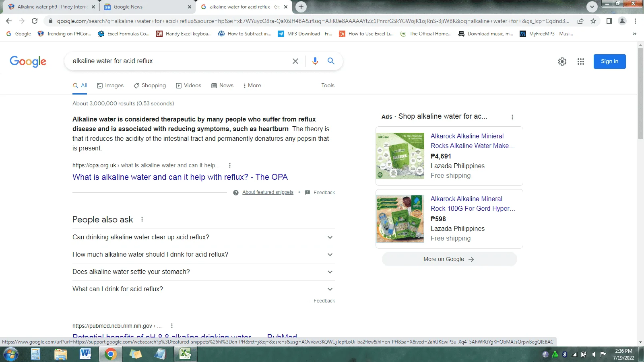Go forward with the browser forward arrow

22,21
